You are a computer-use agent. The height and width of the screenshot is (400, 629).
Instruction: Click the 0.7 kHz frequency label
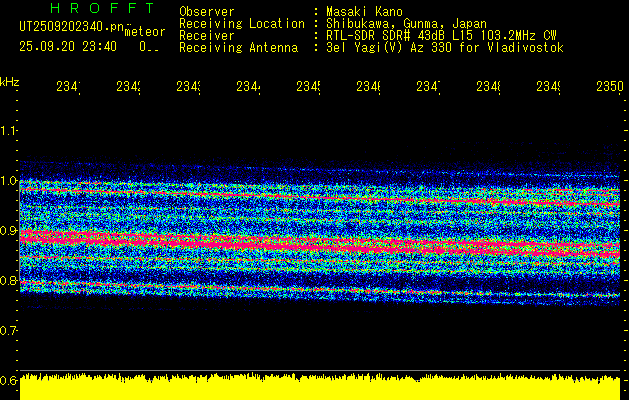point(8,331)
